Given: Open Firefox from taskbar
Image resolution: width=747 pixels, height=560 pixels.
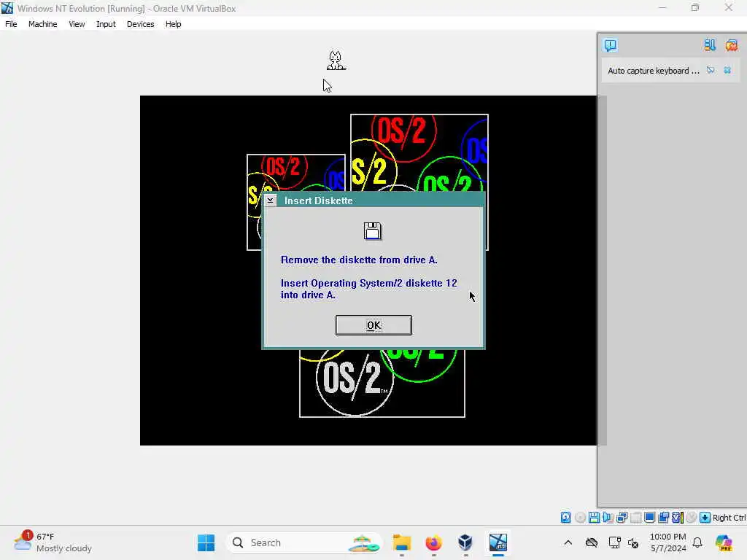Looking at the screenshot, I should (433, 542).
